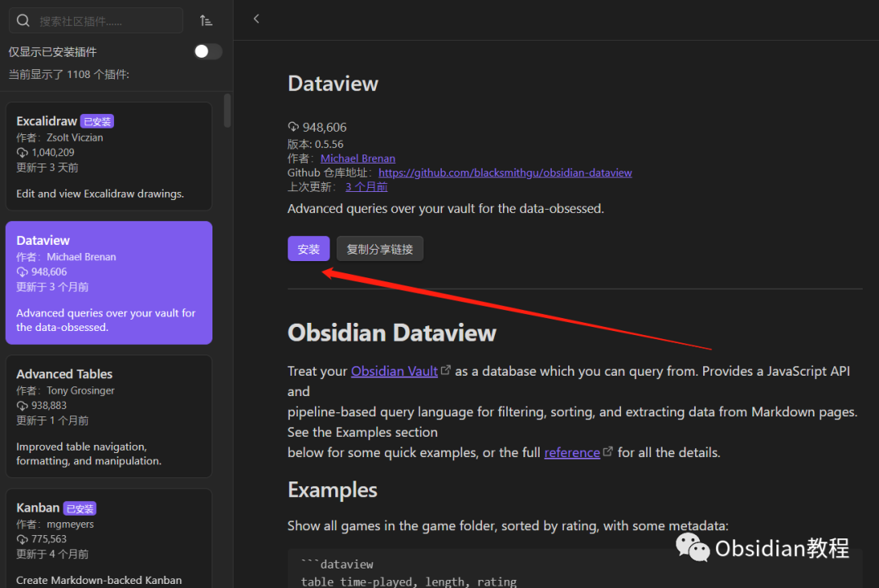Focus the community plugin search field

pos(96,20)
